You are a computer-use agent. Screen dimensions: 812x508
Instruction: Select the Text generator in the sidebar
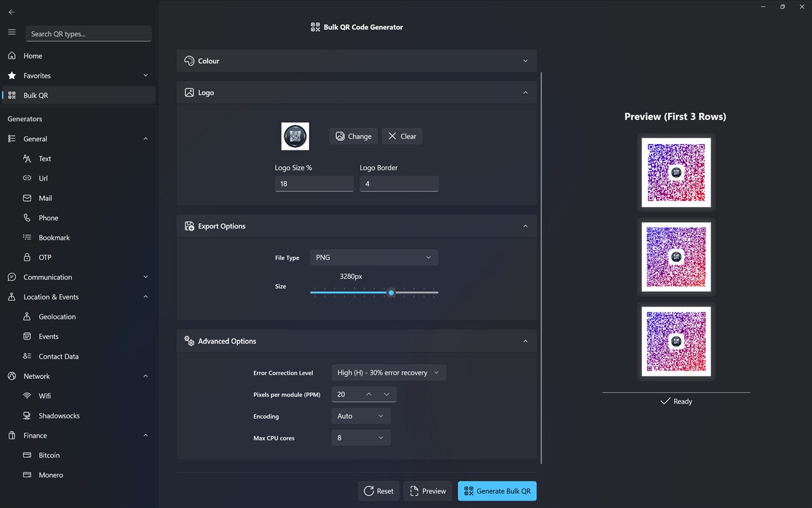[45, 158]
